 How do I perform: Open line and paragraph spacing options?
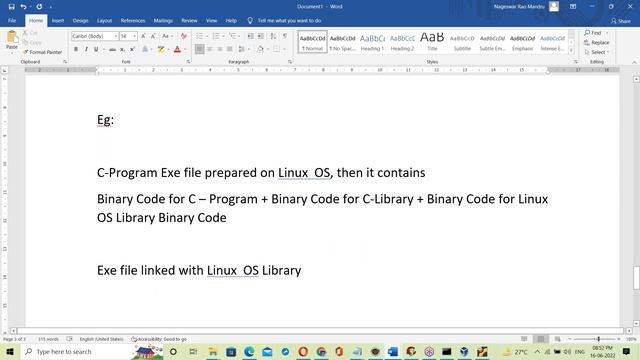coord(242,49)
